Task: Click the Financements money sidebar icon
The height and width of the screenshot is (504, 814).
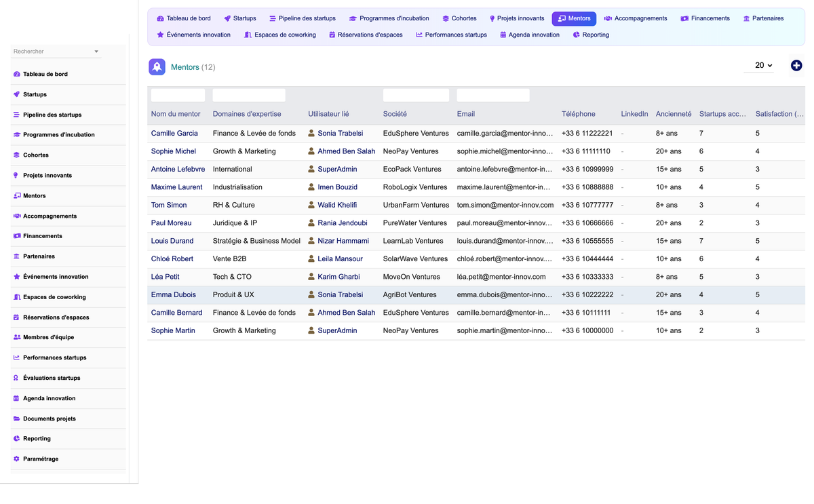Action: 17,236
